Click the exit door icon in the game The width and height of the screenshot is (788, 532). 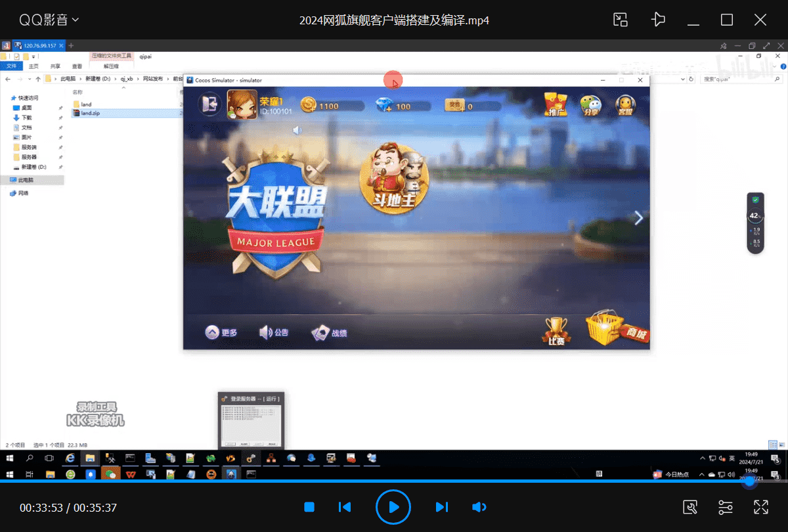point(211,104)
